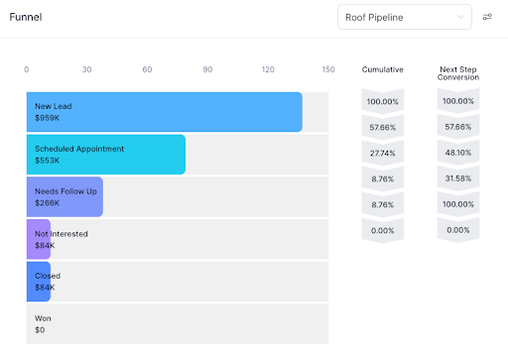Select the Not Interested purple bar
The height and width of the screenshot is (363, 508).
point(39,239)
